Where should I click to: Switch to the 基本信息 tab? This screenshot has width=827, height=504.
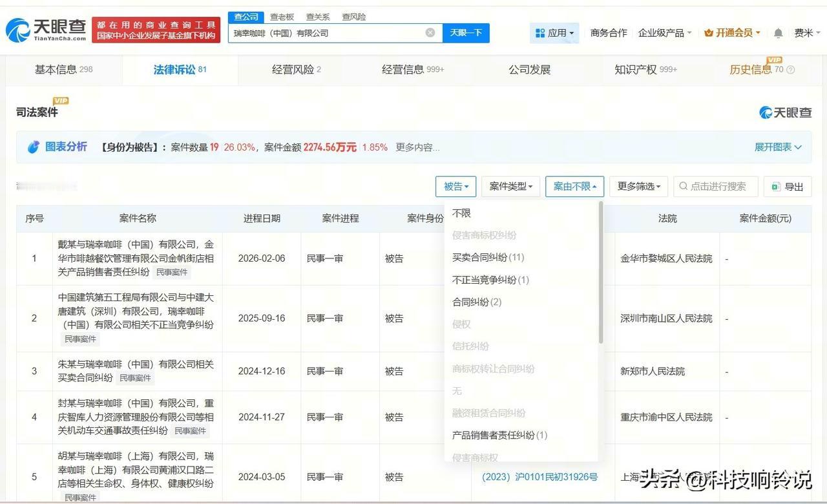63,70
